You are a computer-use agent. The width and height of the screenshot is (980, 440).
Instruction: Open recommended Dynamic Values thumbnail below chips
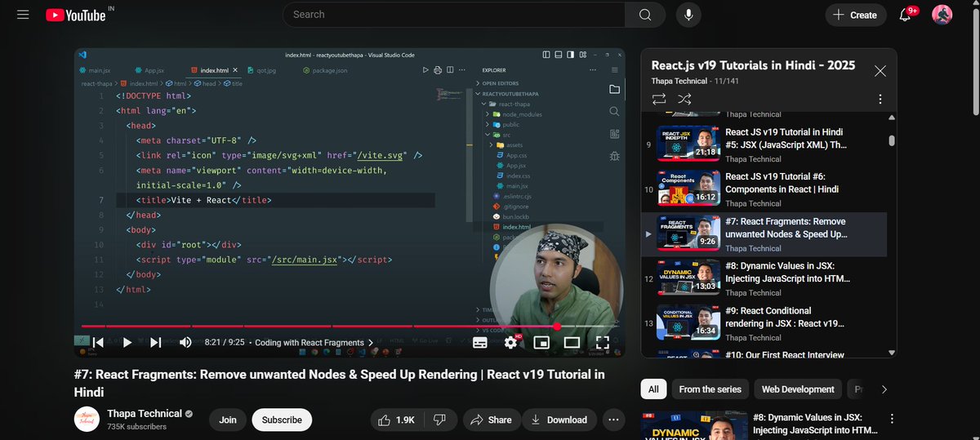(x=693, y=425)
